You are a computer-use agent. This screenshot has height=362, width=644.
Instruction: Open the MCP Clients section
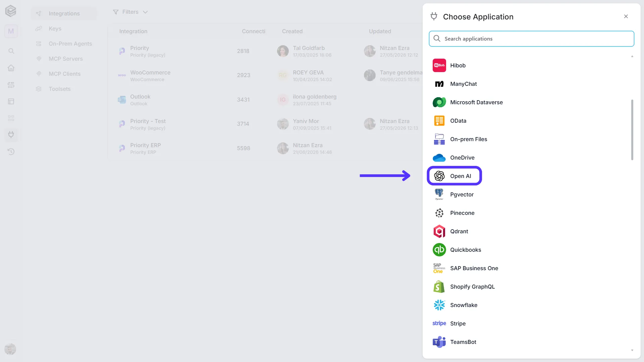pos(64,74)
